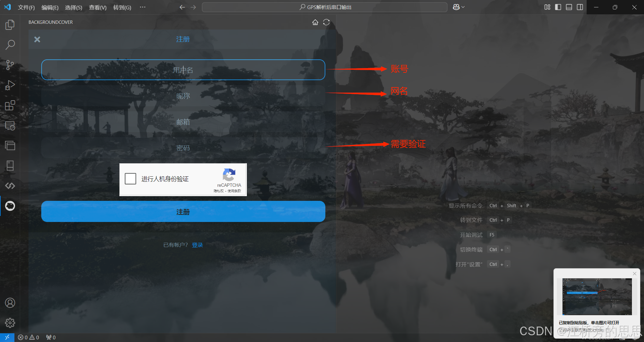Screen dimensions: 644x342
Task: Click the home icon in BACKGROUNDCOVER panel
Action: coord(315,22)
